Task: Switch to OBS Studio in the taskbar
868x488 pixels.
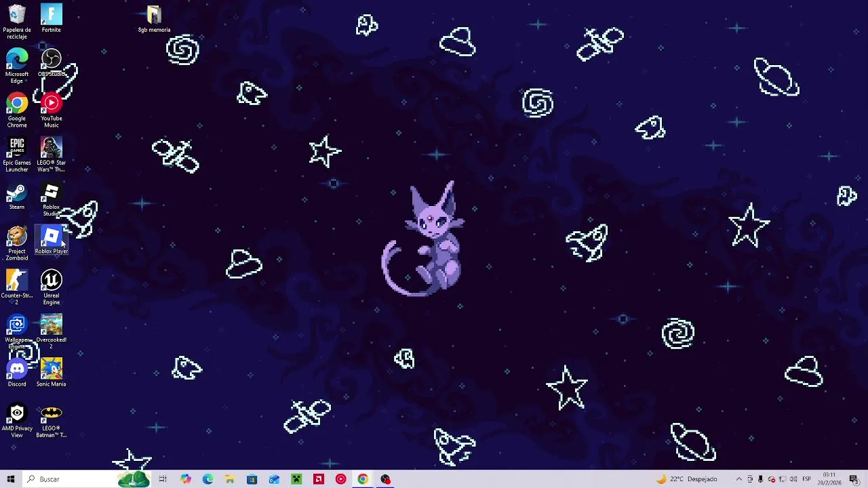Action: coord(385,479)
